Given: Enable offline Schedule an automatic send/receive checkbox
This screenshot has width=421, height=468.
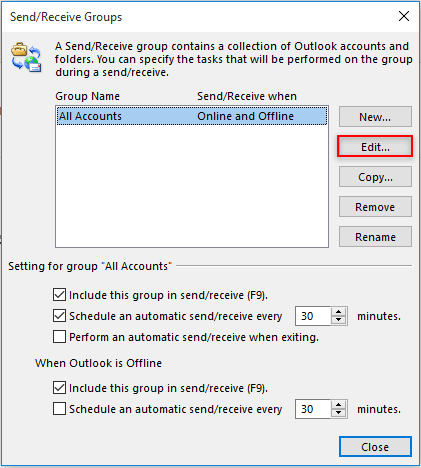Looking at the screenshot, I should click(x=59, y=409).
